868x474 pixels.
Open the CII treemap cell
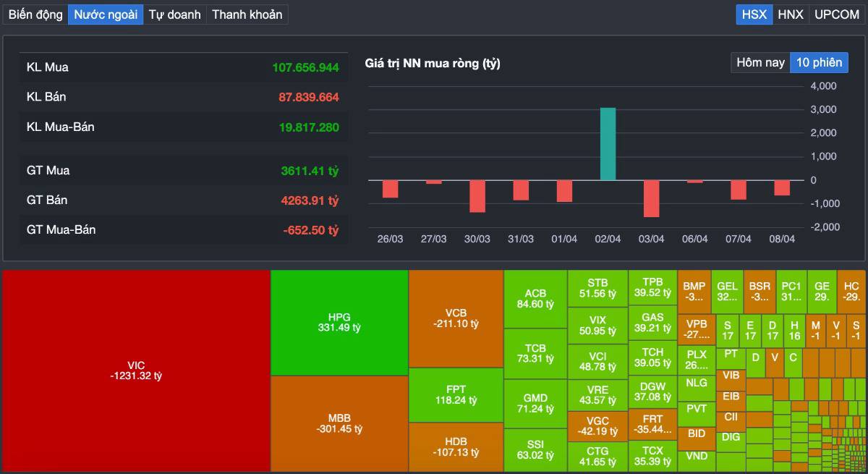(x=731, y=420)
